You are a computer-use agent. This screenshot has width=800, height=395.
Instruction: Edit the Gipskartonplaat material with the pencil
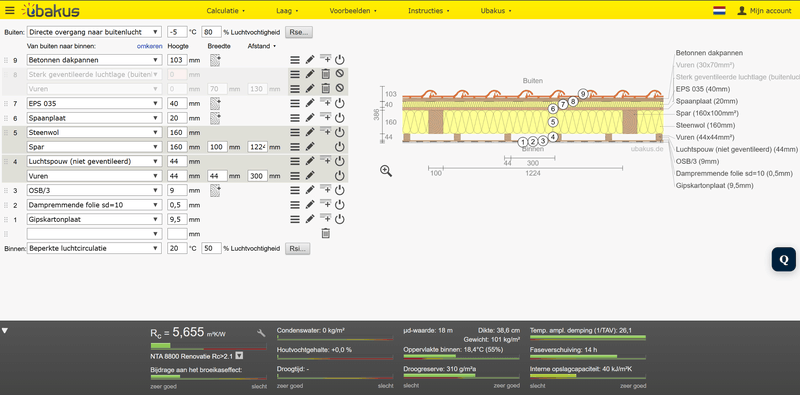310,219
